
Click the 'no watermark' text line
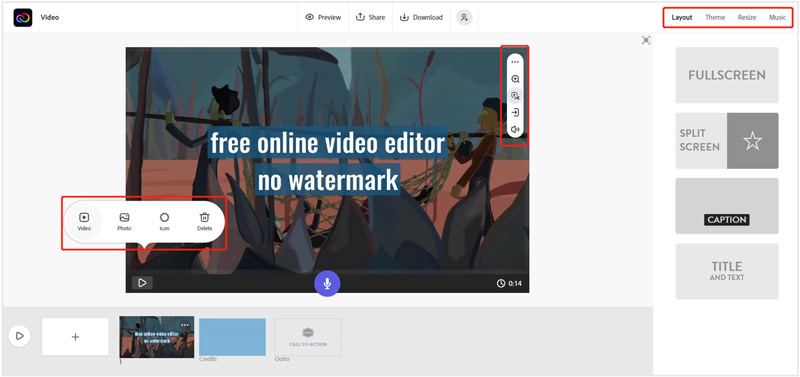[328, 180]
